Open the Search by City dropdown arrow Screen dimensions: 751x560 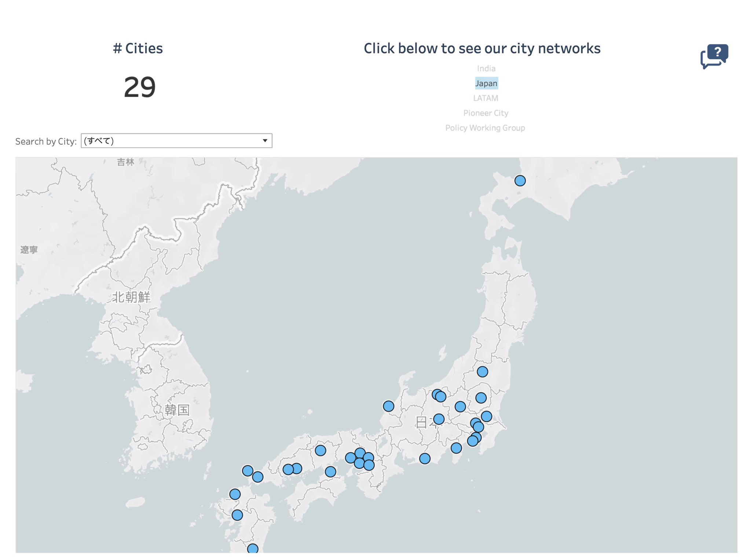[x=265, y=141]
